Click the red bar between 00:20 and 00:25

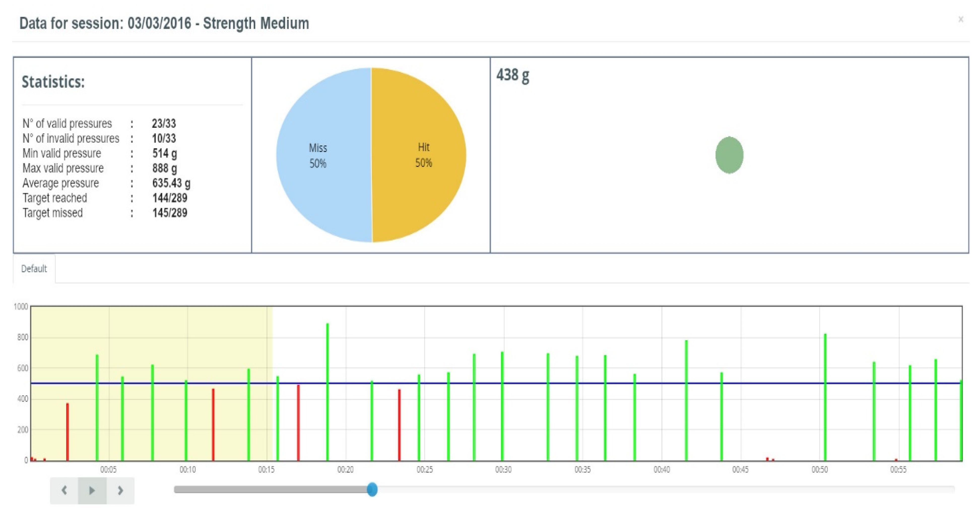tap(399, 424)
